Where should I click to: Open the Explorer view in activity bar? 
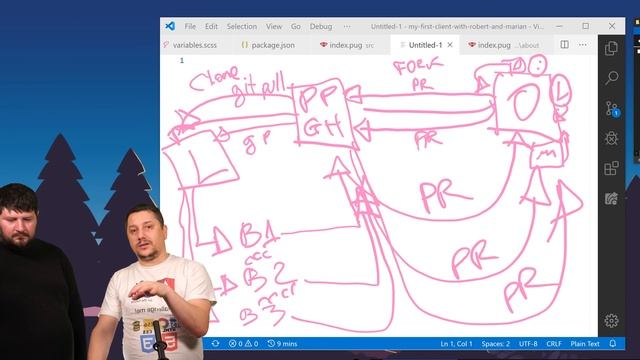(611, 48)
